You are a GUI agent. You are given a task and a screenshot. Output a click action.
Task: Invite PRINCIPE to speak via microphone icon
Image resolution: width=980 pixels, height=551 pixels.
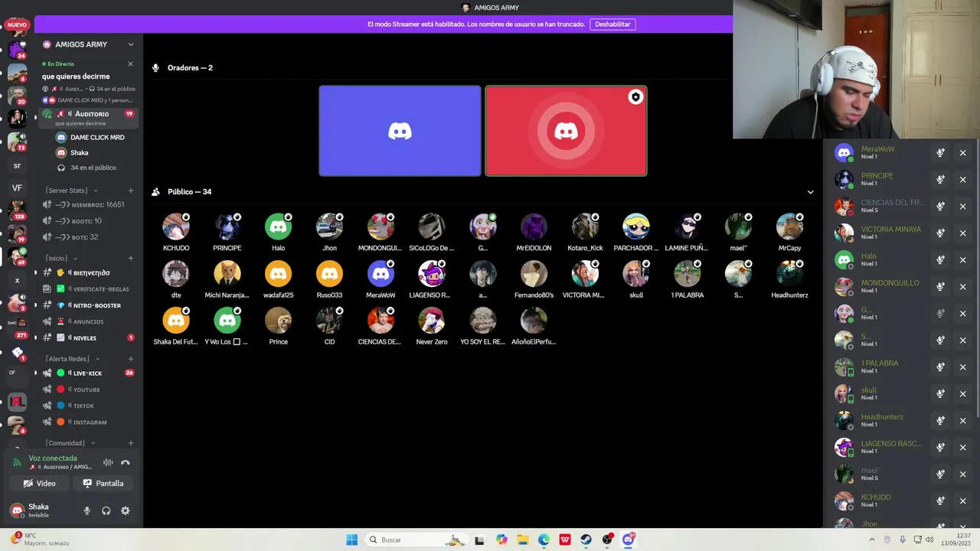(940, 180)
